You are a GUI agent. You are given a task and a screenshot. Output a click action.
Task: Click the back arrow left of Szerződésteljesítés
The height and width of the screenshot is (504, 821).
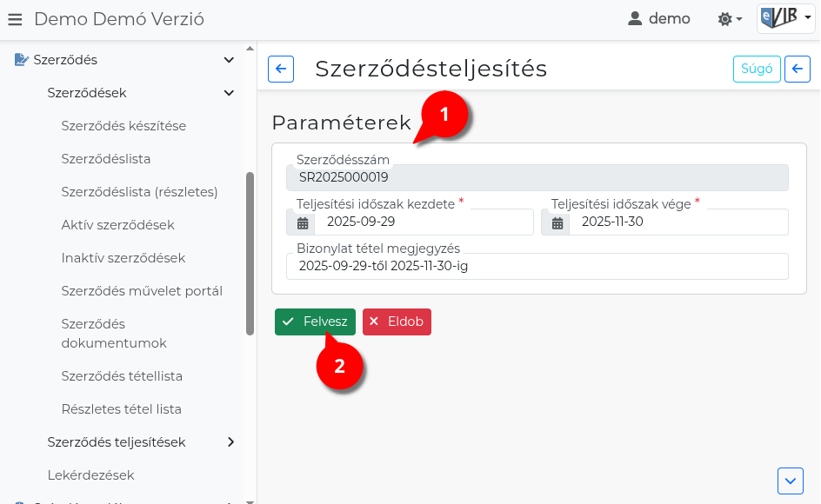(x=281, y=70)
